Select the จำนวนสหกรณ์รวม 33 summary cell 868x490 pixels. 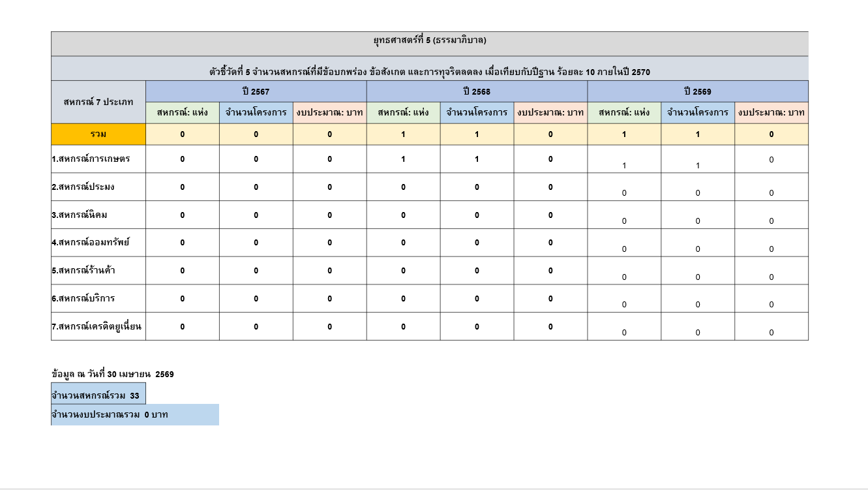[98, 394]
